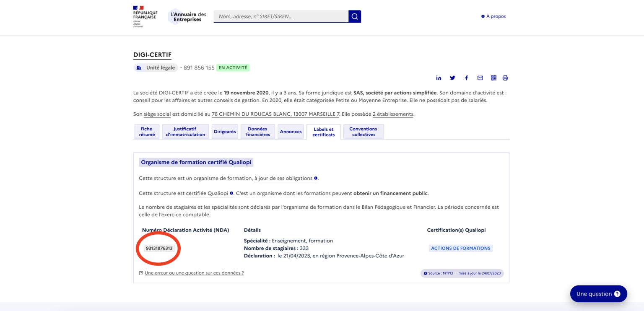Open the Une question help widget
The image size is (644, 311).
tap(598, 293)
